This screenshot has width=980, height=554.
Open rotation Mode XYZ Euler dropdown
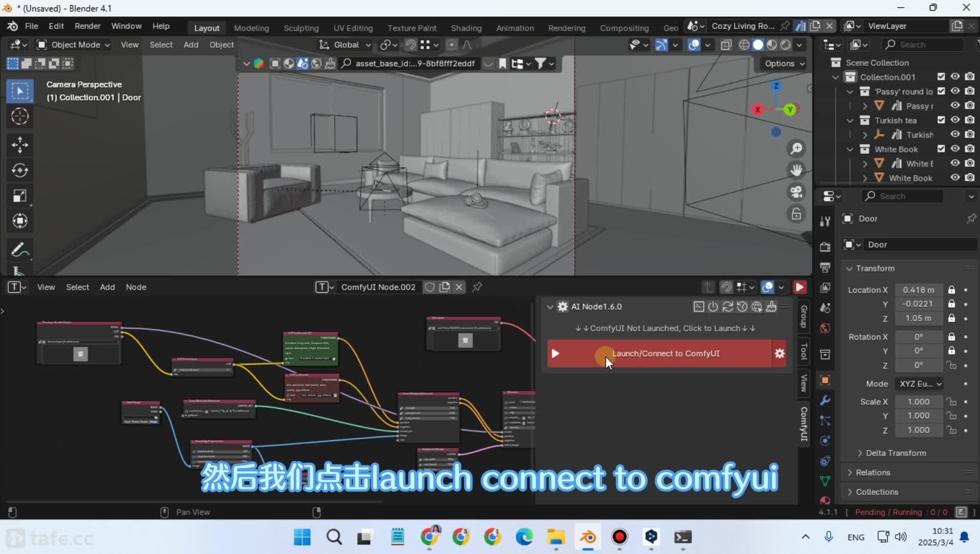(921, 384)
